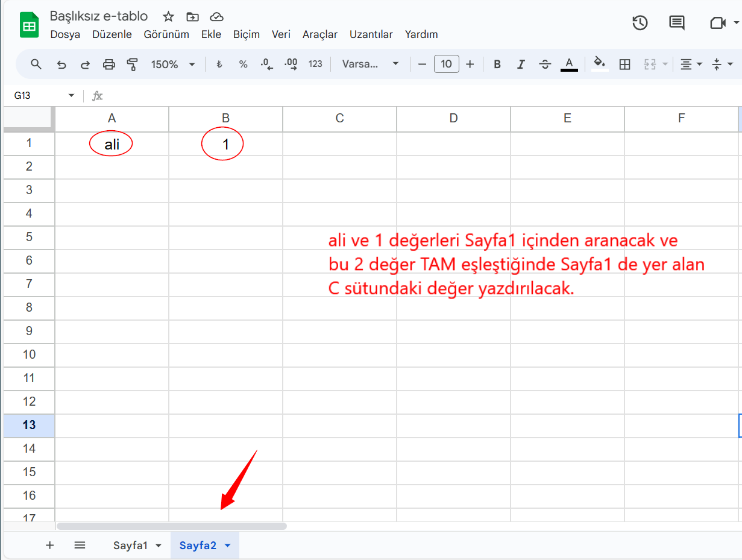Redo the last action
The width and height of the screenshot is (742, 560).
85,64
